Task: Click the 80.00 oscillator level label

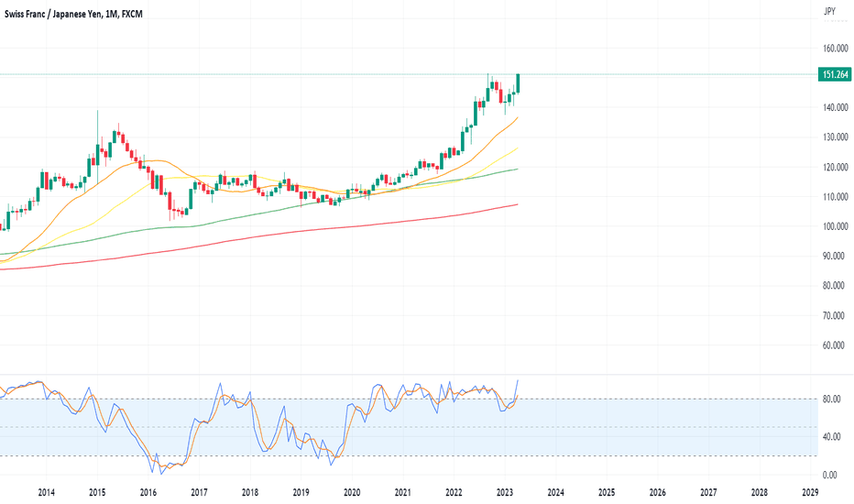Action: (x=831, y=400)
